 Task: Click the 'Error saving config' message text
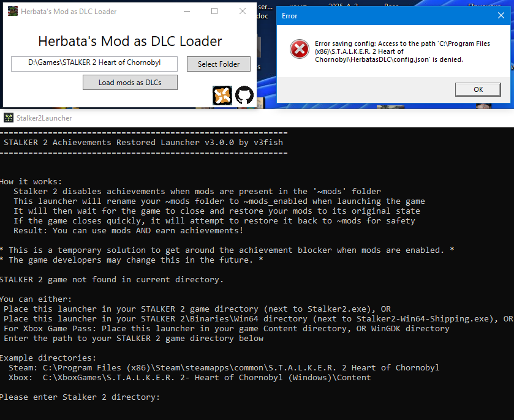click(403, 51)
